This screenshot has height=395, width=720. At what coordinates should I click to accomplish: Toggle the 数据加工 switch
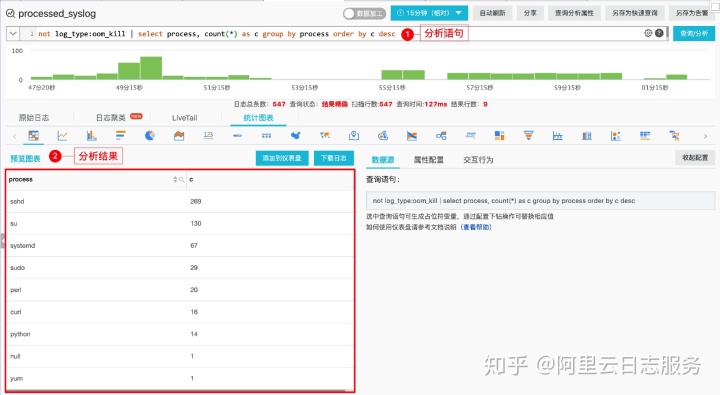tap(364, 13)
